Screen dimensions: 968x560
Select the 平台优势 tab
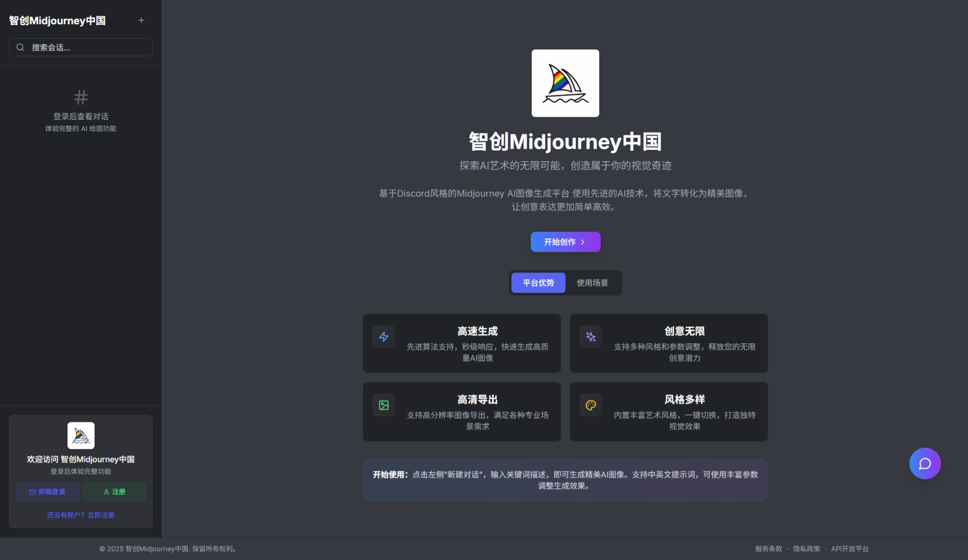click(538, 283)
